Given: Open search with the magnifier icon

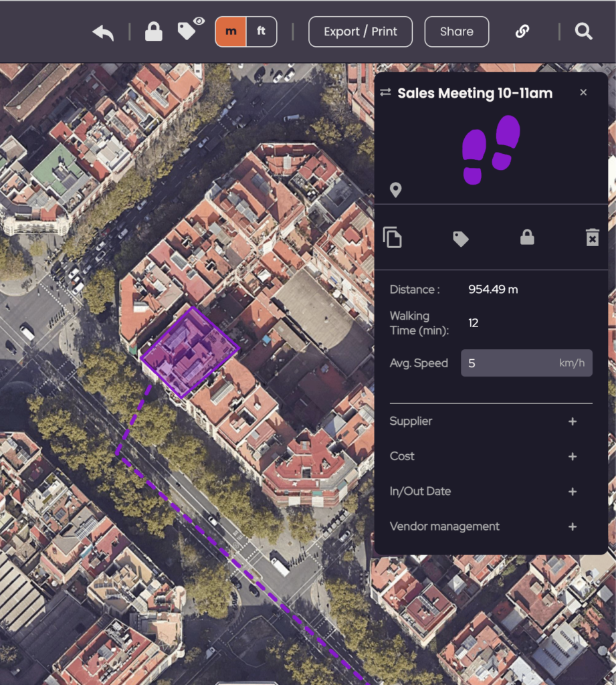Looking at the screenshot, I should pyautogui.click(x=584, y=32).
